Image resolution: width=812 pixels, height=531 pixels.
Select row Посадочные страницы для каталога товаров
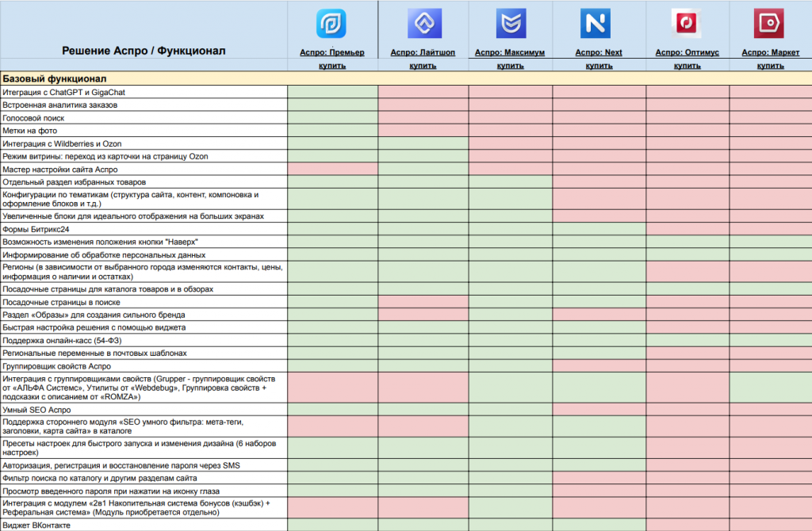pos(144,289)
